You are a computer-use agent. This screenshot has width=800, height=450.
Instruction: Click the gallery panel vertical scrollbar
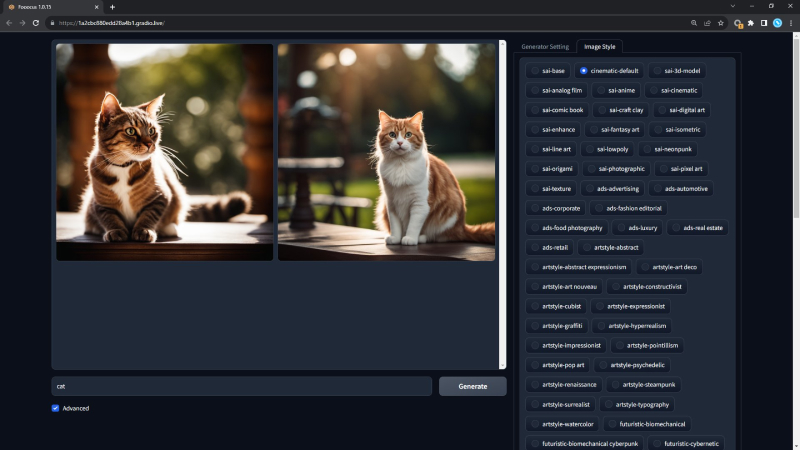click(x=502, y=204)
